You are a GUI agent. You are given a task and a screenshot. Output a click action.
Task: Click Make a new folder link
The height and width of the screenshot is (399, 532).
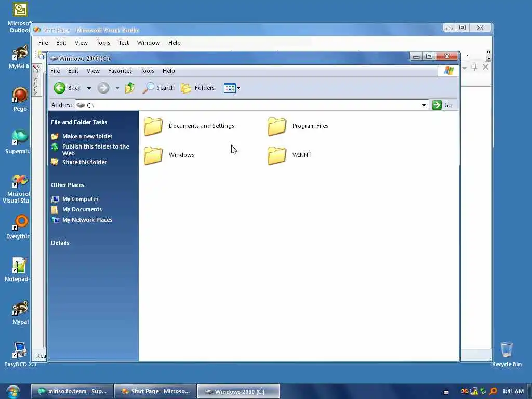tap(87, 136)
